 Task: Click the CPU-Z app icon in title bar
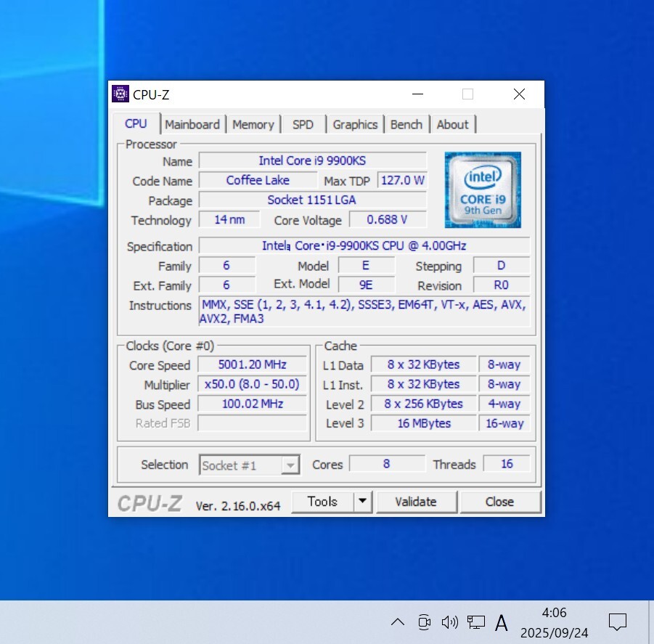[x=120, y=94]
